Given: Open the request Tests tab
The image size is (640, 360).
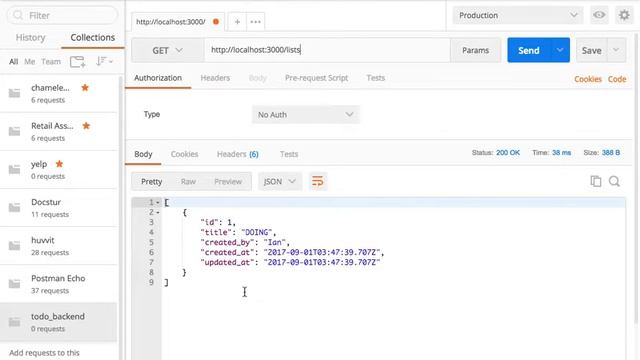Looking at the screenshot, I should tap(376, 78).
